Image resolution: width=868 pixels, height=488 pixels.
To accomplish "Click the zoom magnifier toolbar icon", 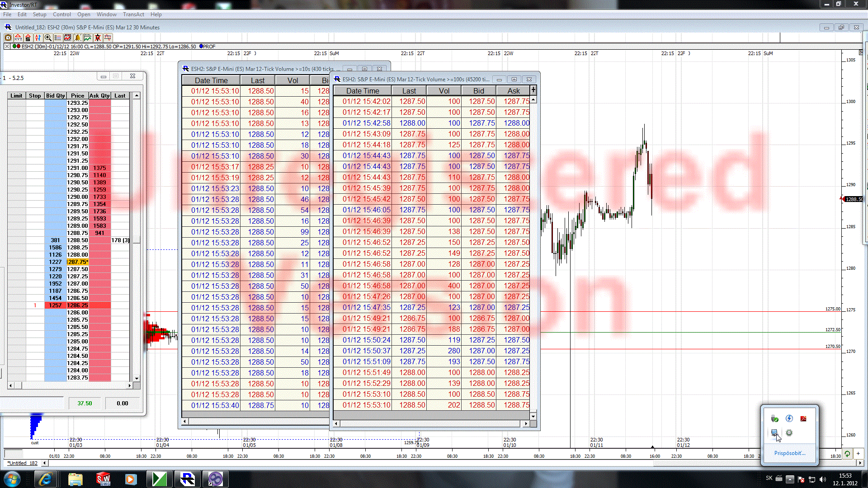I will tap(48, 38).
